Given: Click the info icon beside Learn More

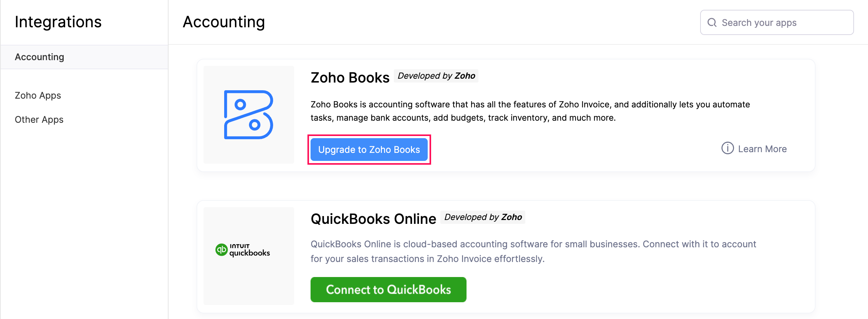Looking at the screenshot, I should pyautogui.click(x=727, y=149).
